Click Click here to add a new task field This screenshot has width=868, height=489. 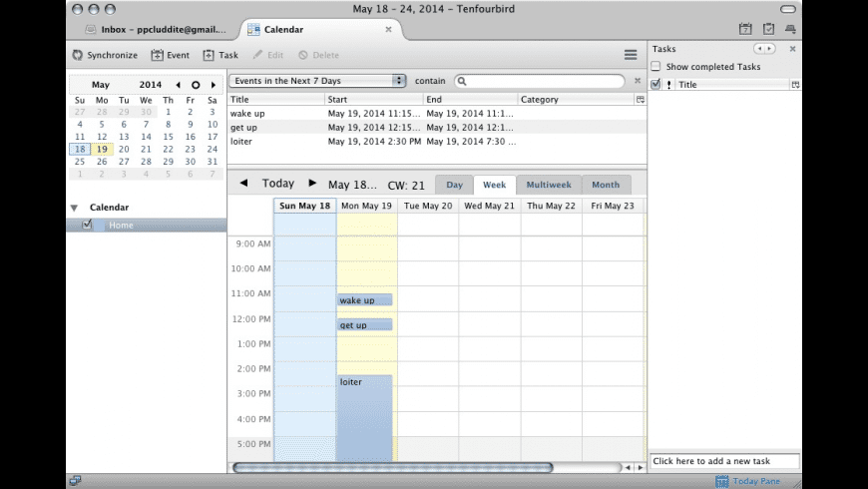[x=724, y=461]
